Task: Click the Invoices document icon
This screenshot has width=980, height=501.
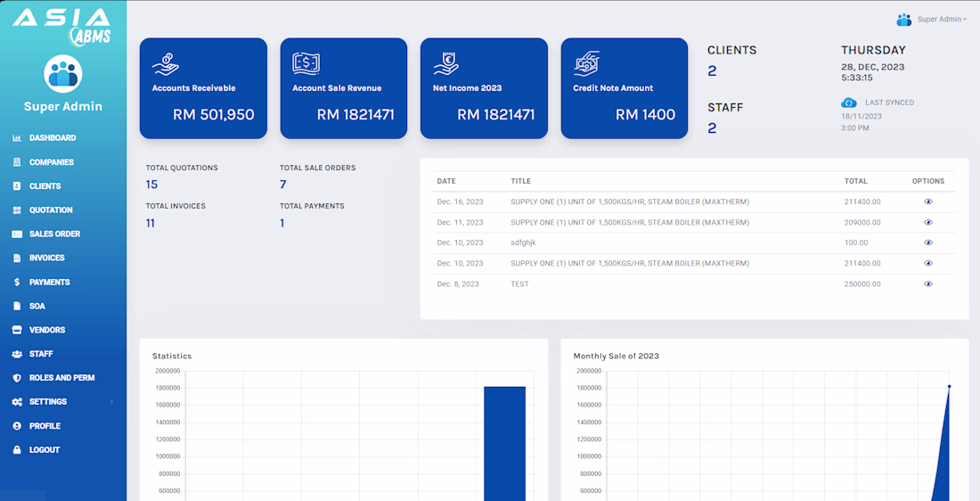Action: click(17, 258)
